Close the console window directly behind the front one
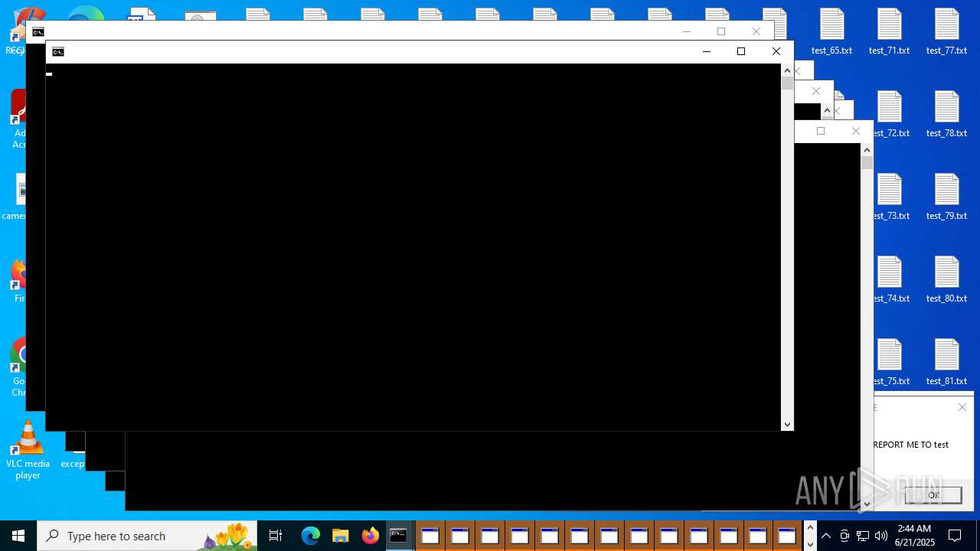The width and height of the screenshot is (980, 551). pos(756,31)
